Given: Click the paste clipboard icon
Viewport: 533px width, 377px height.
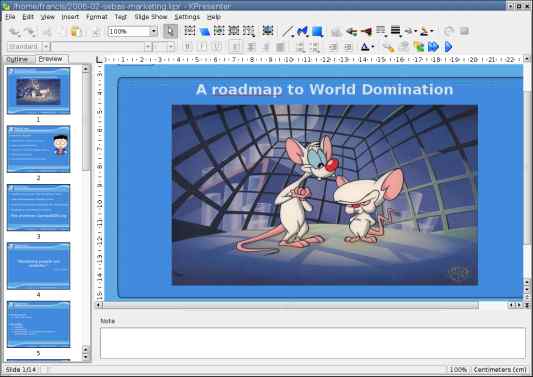Looking at the screenshot, I should [75, 32].
